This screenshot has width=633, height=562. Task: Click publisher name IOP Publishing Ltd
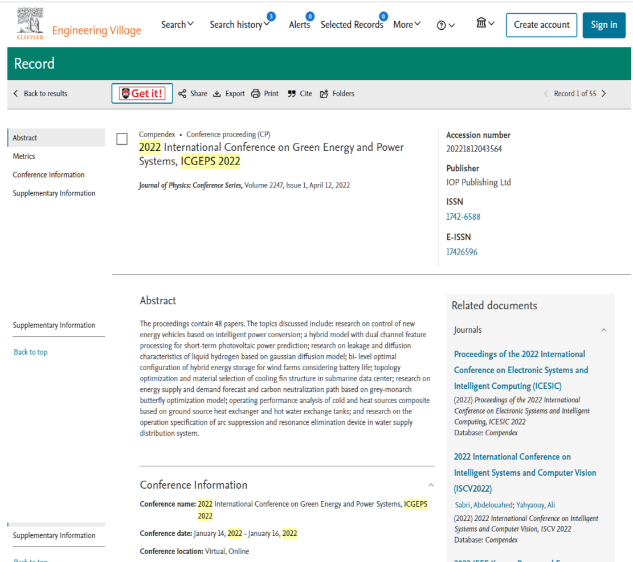478,182
